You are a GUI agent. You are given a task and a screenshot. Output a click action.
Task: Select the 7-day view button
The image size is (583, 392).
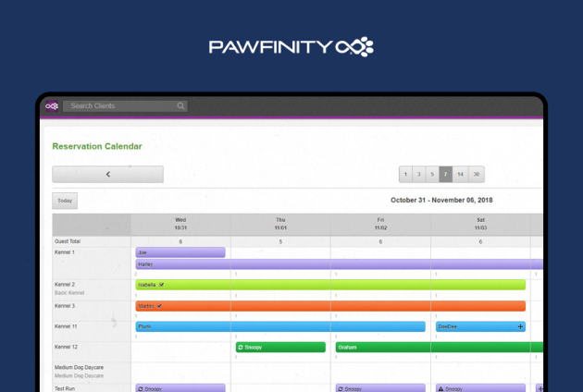click(445, 174)
